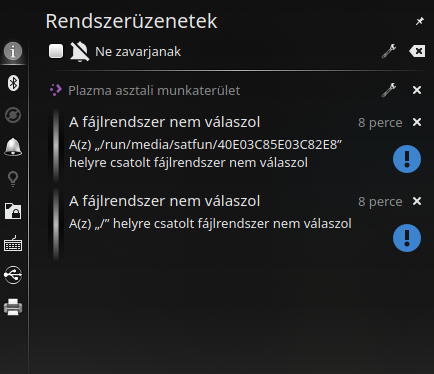Open the locked folder vault icon
Viewport: 434px width, 374px height.
(13, 211)
